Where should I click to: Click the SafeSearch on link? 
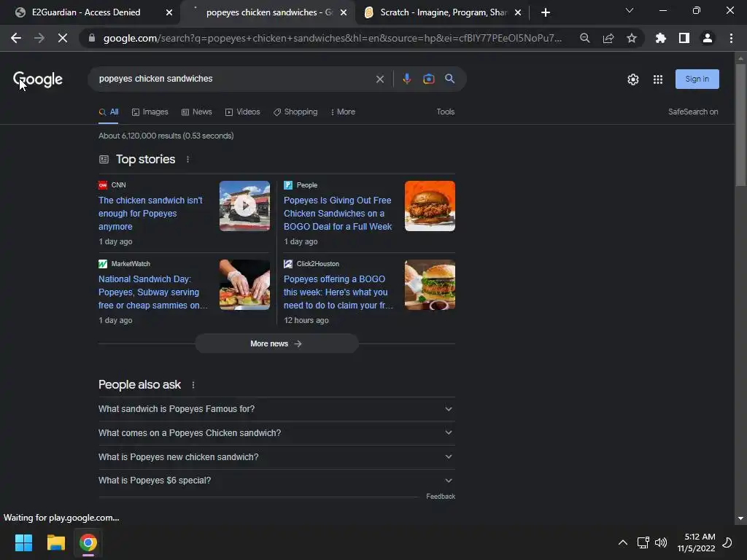click(693, 112)
